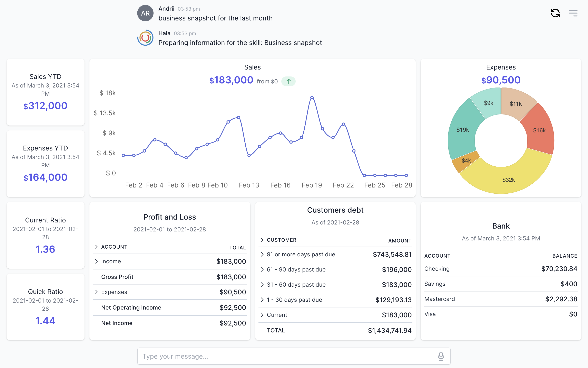Click the Quick Ratio 1.44 value
The height and width of the screenshot is (368, 588).
click(x=46, y=321)
